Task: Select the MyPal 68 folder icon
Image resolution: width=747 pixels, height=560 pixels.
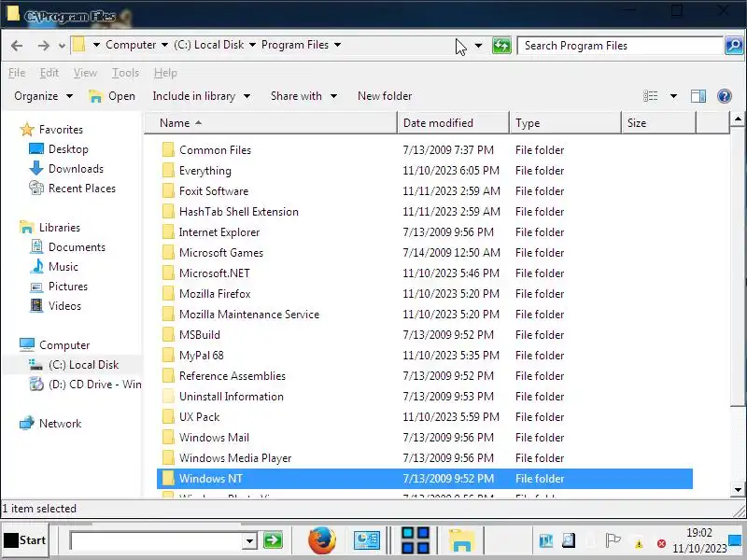Action: 168,355
